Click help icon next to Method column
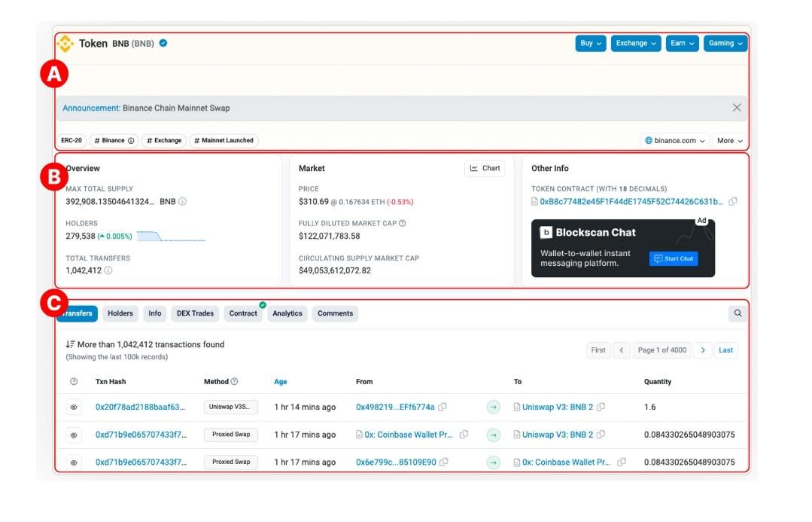The height and width of the screenshot is (522, 812). tap(234, 382)
